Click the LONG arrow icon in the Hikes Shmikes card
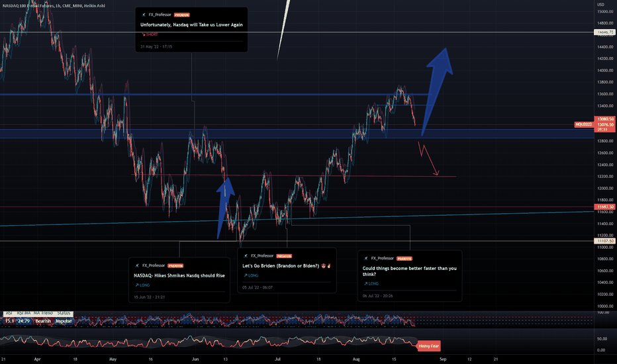The image size is (617, 364). pyautogui.click(x=136, y=285)
